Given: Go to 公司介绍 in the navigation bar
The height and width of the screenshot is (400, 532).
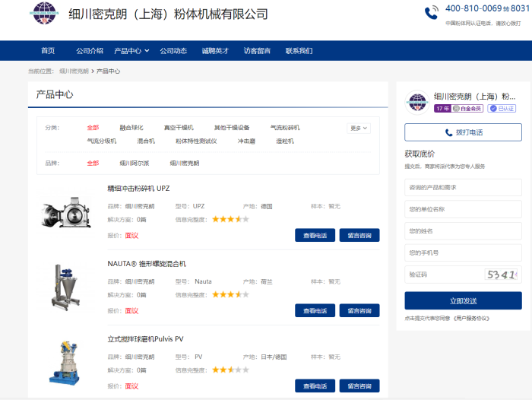Looking at the screenshot, I should [x=90, y=51].
